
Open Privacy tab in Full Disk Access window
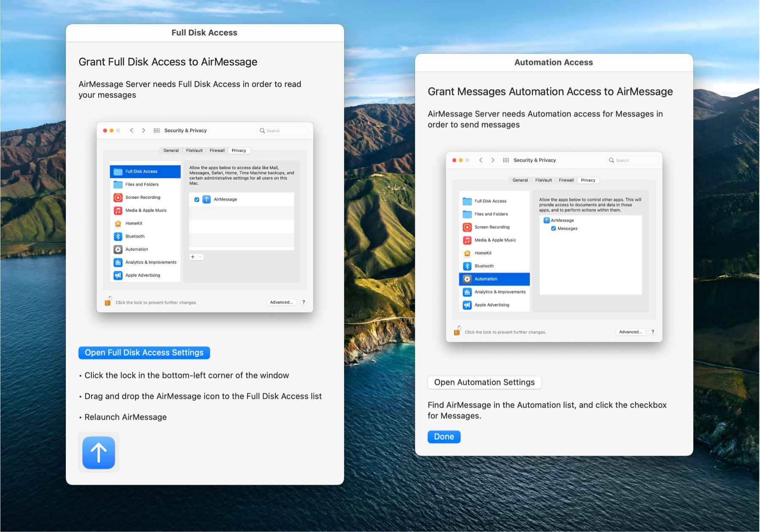[x=239, y=150]
